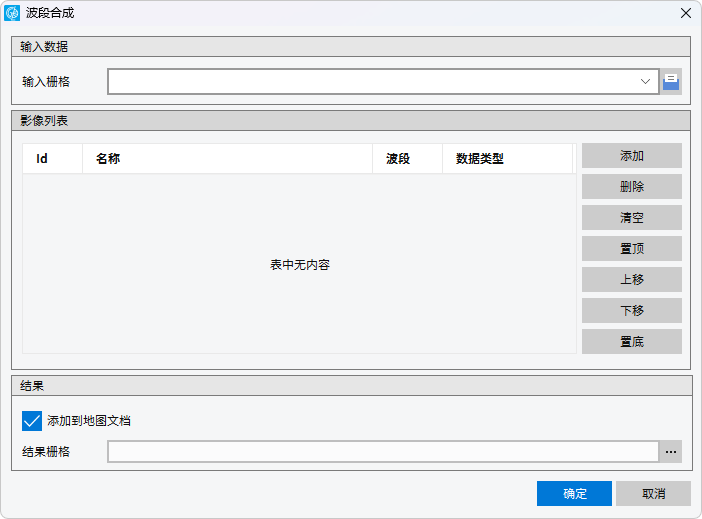
Task: Confirm with the 确定 button
Action: [x=574, y=494]
